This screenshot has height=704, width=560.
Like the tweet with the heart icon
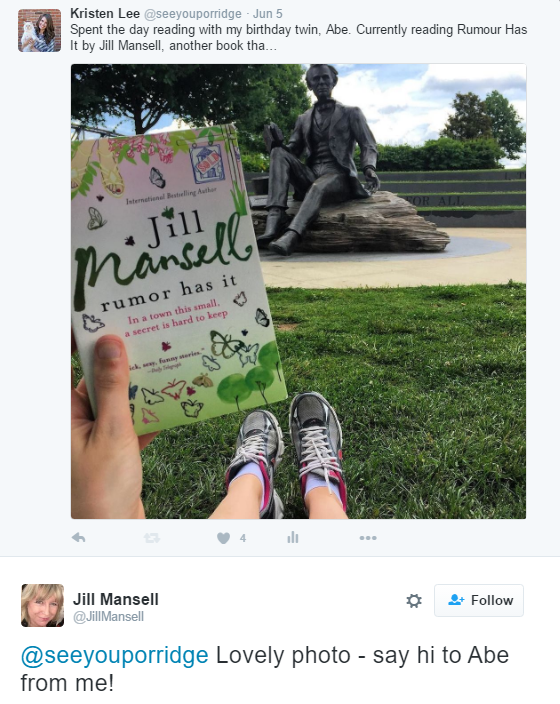click(x=223, y=537)
